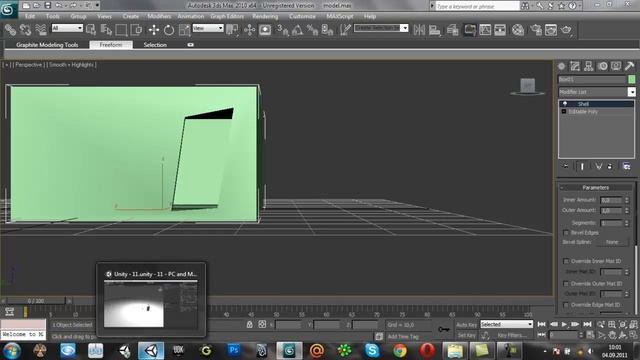
Task: Click the search keyword or phrase field
Action: (x=477, y=6)
